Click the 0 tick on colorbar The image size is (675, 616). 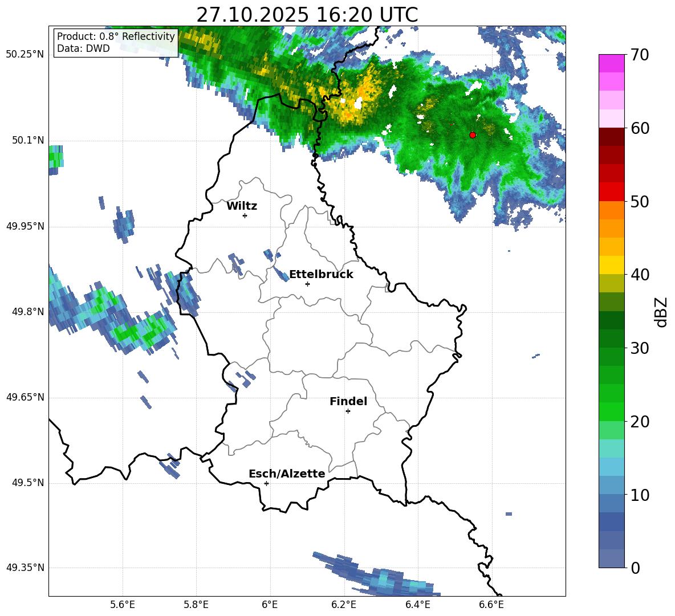635,568
